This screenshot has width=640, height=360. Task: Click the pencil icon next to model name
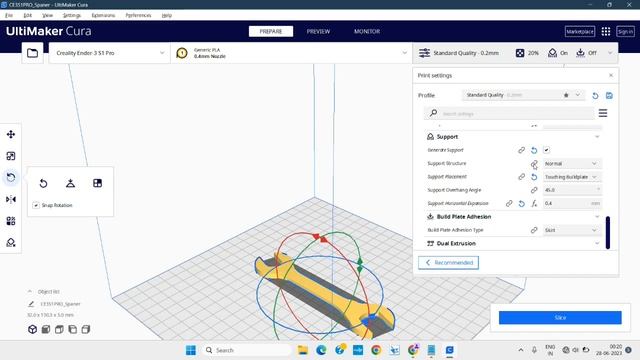[31, 304]
